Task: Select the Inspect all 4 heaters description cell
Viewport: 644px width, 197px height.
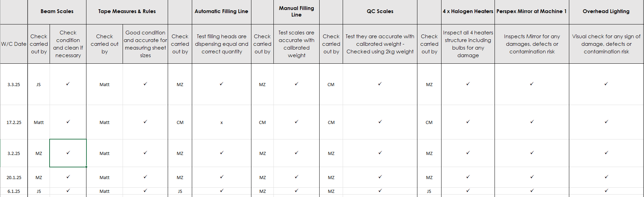Action: pyautogui.click(x=468, y=44)
